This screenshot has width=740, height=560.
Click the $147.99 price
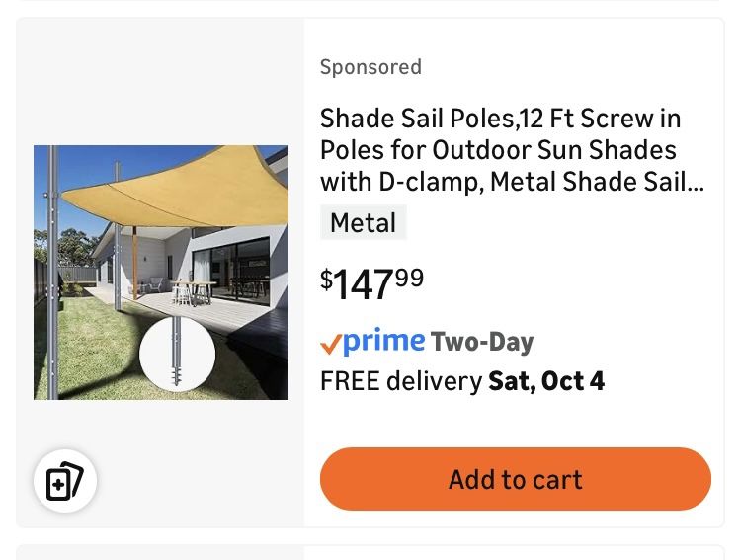pos(371,283)
